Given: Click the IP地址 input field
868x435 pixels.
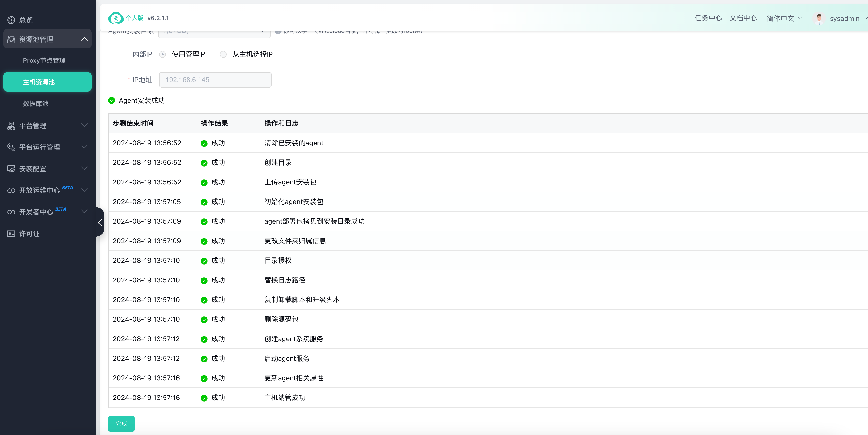Looking at the screenshot, I should coord(215,80).
